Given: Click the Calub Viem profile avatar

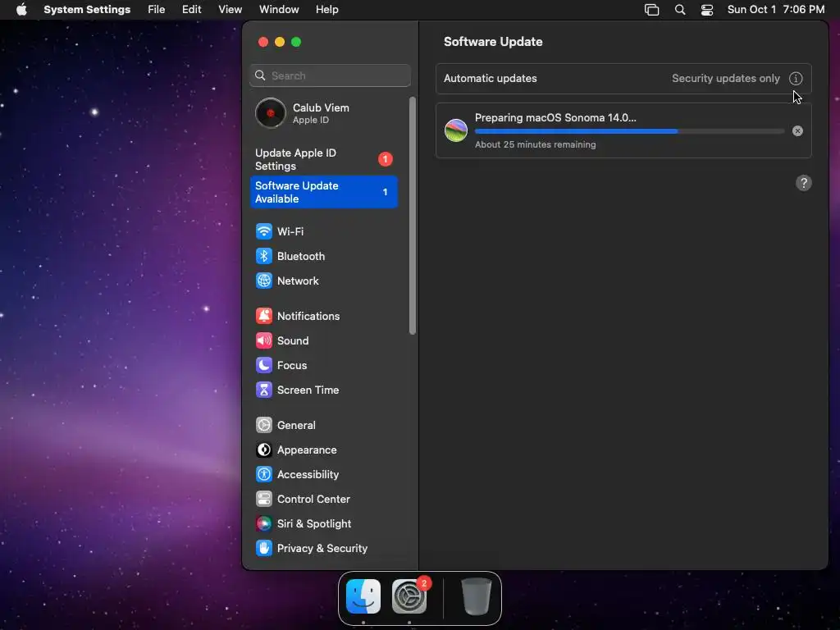Looking at the screenshot, I should pyautogui.click(x=271, y=113).
